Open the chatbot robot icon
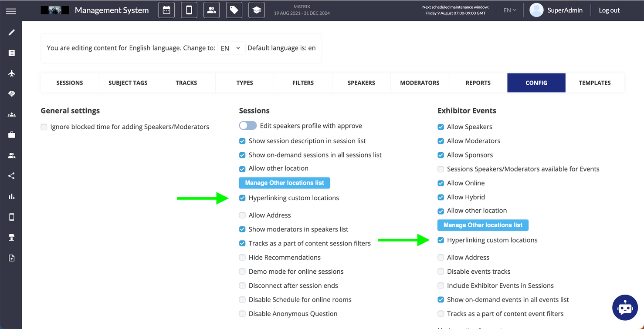This screenshot has width=644, height=329. (625, 308)
